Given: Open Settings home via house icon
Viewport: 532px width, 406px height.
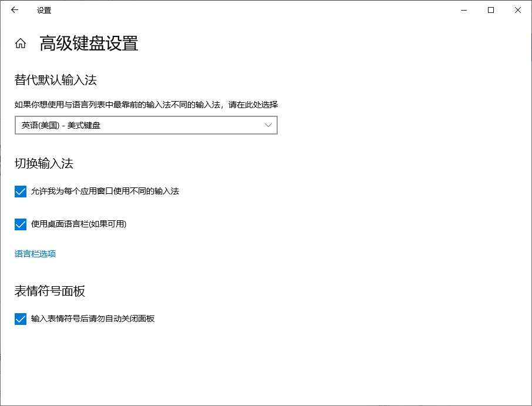Looking at the screenshot, I should 21,43.
